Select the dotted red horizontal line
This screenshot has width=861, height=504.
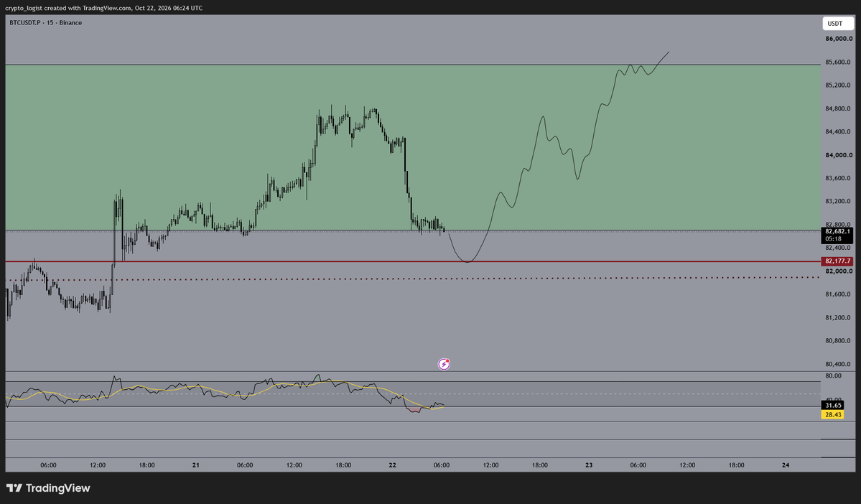[413, 279]
